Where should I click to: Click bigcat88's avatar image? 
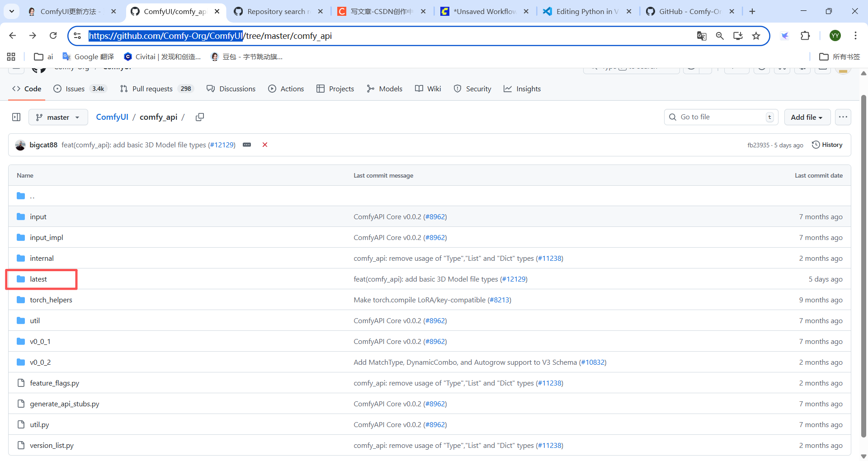click(x=20, y=145)
